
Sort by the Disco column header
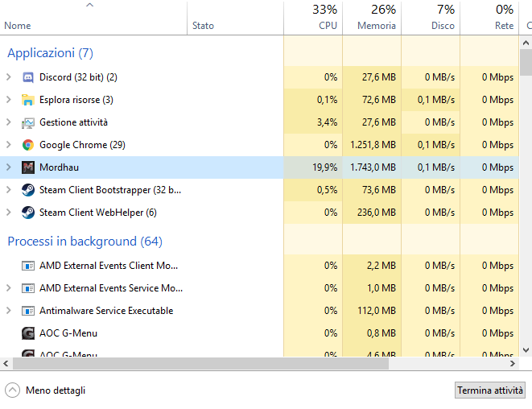pyautogui.click(x=431, y=18)
